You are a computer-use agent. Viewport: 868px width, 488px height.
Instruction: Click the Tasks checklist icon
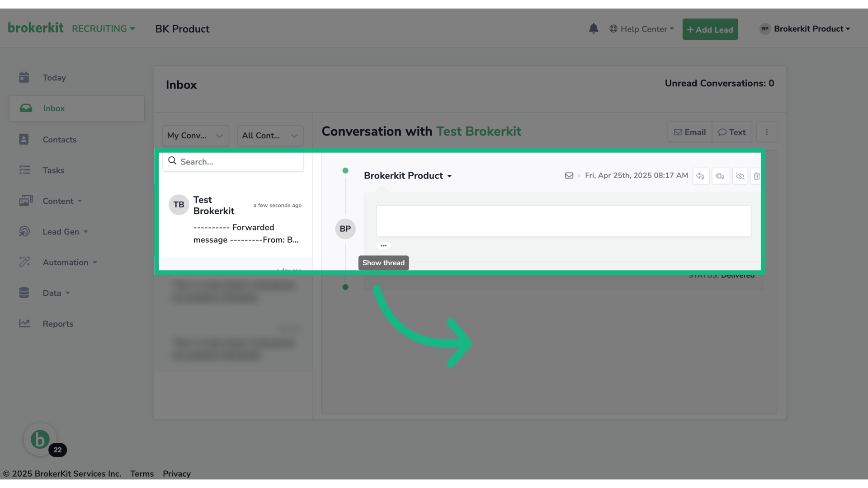24,170
